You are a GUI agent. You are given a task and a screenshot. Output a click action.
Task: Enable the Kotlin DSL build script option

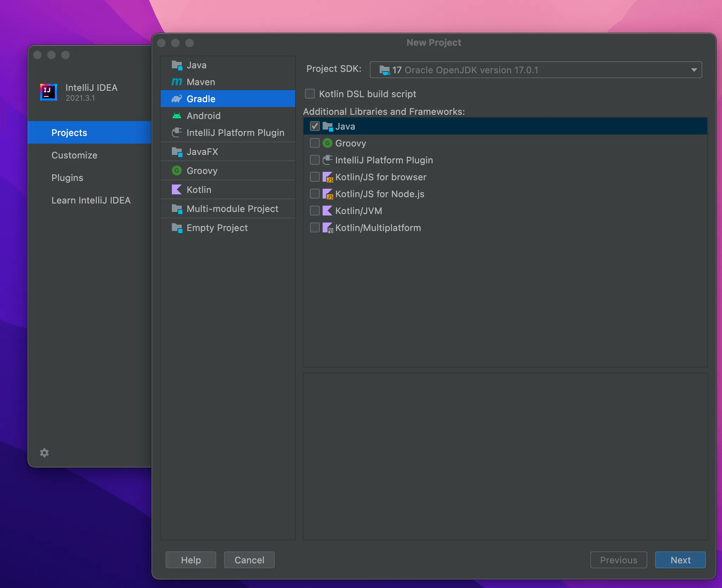point(310,94)
